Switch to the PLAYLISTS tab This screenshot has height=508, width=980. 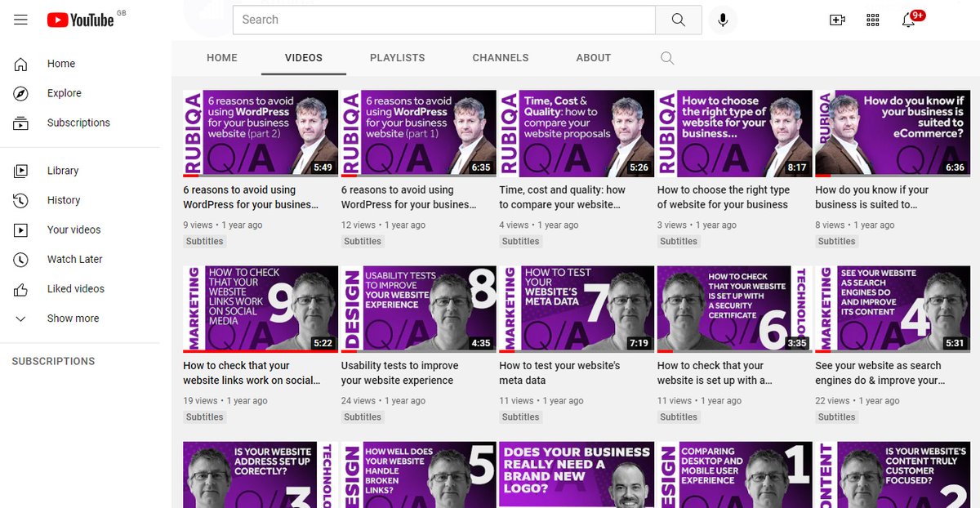pos(398,58)
